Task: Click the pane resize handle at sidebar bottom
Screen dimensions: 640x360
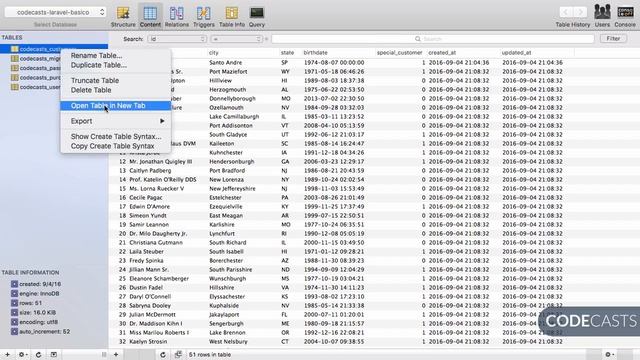Action: (104, 354)
